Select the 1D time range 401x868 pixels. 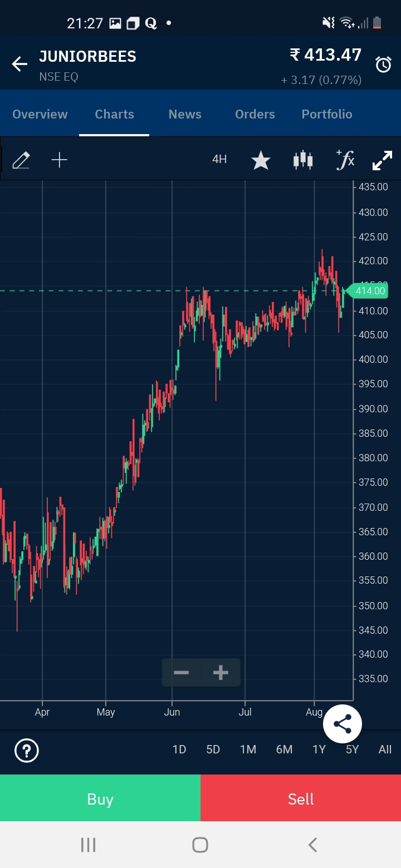[179, 749]
